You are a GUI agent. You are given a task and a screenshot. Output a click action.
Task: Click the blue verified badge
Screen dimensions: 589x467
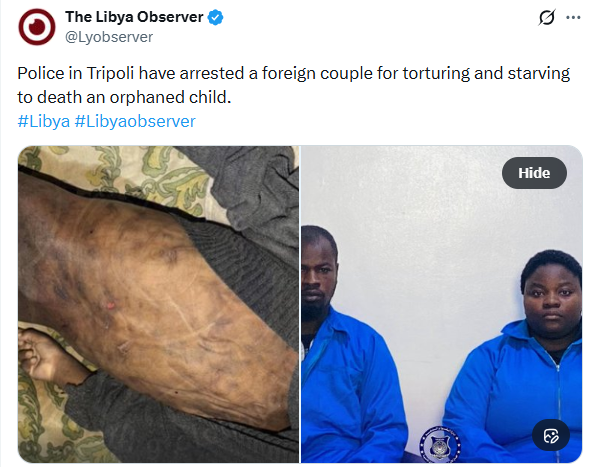click(216, 17)
